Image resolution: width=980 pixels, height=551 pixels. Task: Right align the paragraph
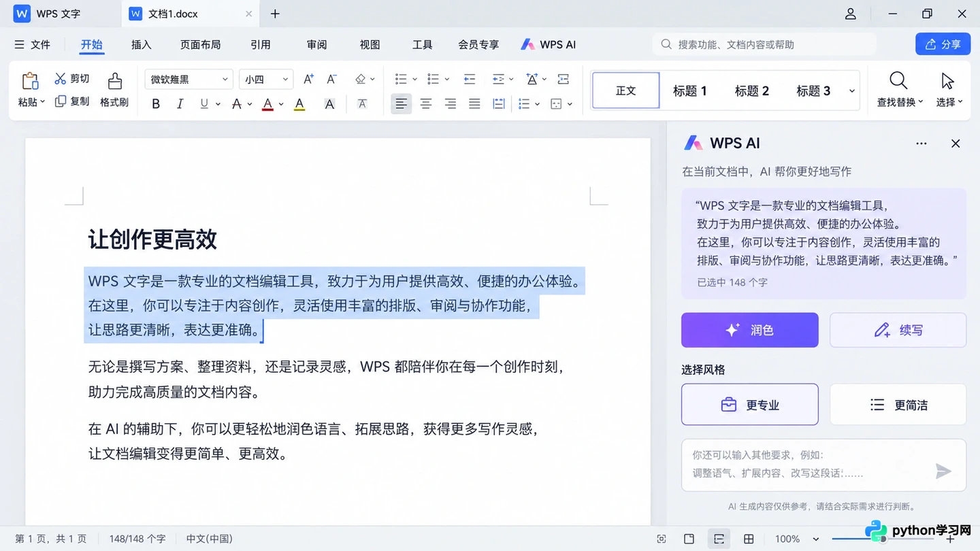450,104
